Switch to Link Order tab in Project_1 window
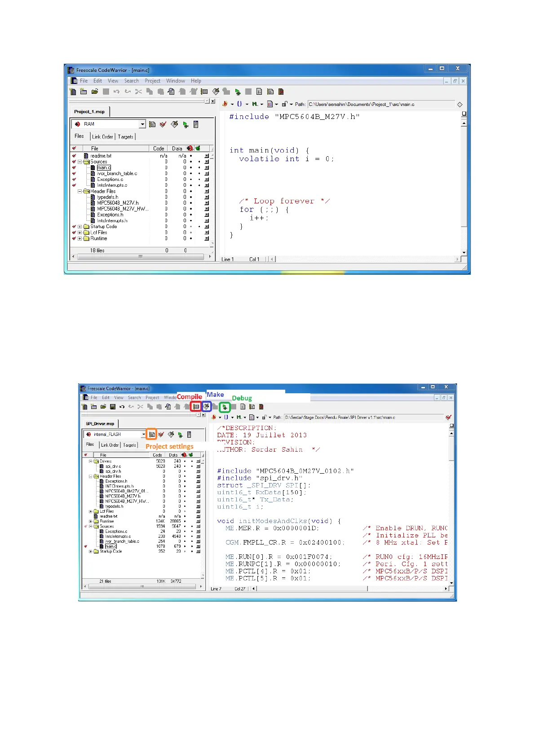535x756 pixels. click(102, 136)
